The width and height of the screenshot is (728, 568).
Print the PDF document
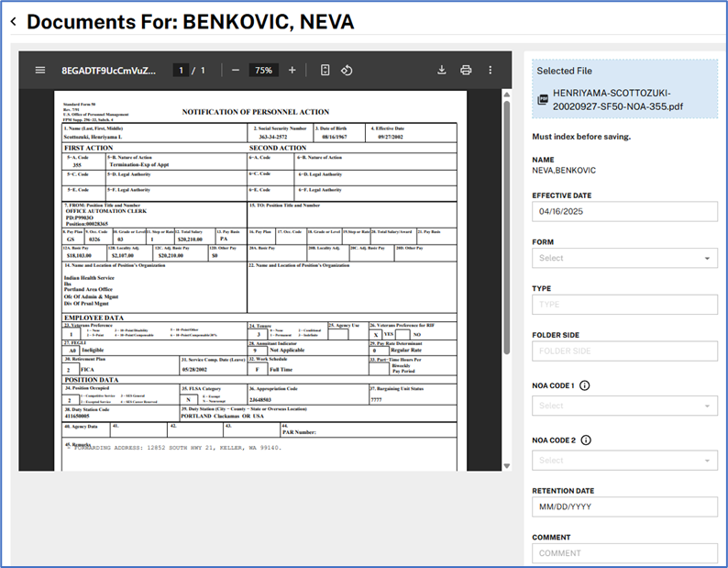pos(466,70)
